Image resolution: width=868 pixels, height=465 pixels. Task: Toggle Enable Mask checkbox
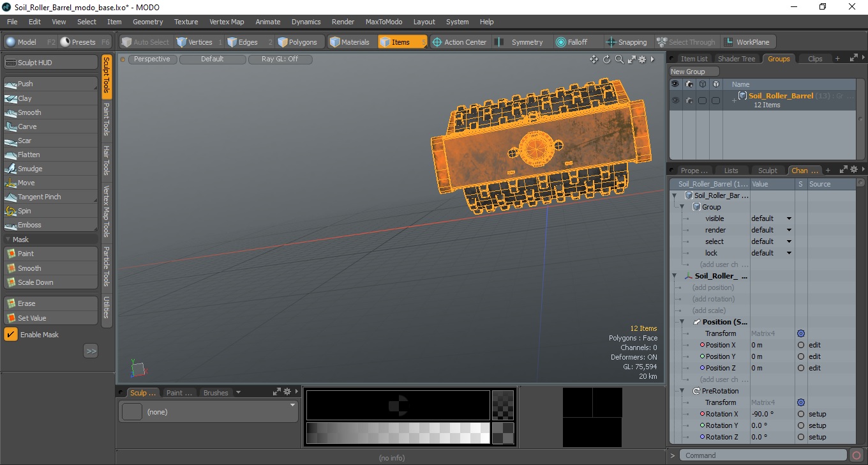click(x=11, y=335)
